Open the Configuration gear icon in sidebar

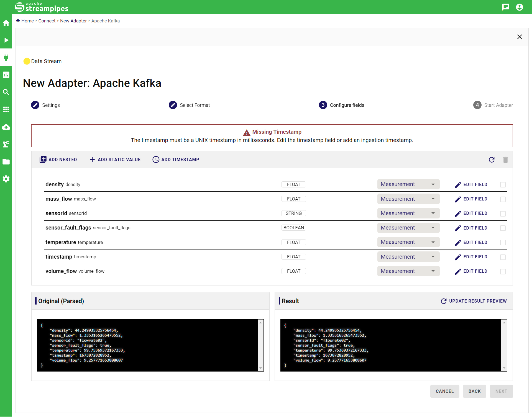coord(6,179)
